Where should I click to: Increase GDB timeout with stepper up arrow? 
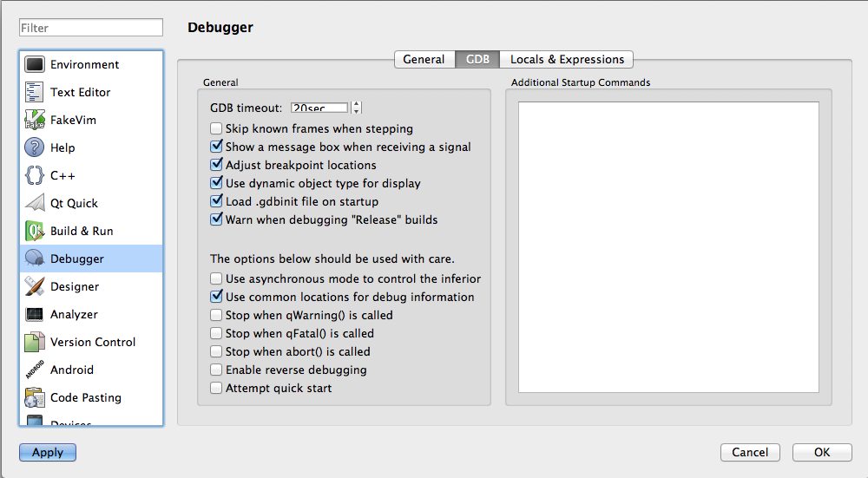pyautogui.click(x=356, y=104)
